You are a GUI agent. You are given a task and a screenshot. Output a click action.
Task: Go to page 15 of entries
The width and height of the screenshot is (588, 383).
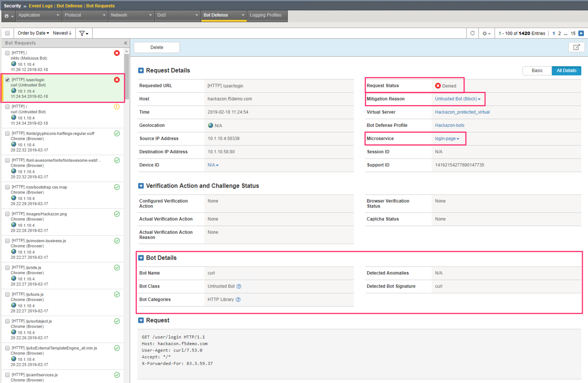coord(573,33)
